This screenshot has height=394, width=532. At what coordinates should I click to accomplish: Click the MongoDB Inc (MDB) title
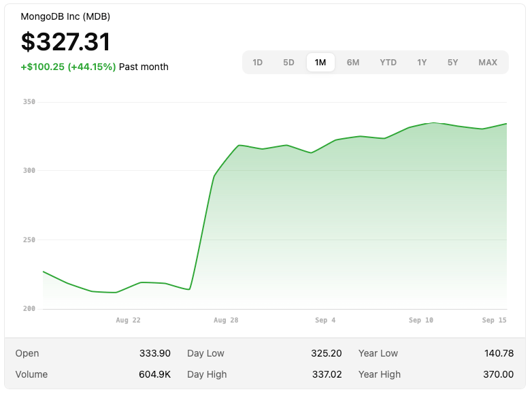point(65,16)
